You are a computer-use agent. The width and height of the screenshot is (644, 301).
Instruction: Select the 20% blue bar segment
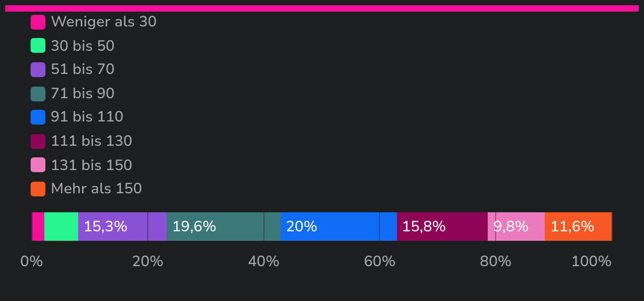[339, 227]
